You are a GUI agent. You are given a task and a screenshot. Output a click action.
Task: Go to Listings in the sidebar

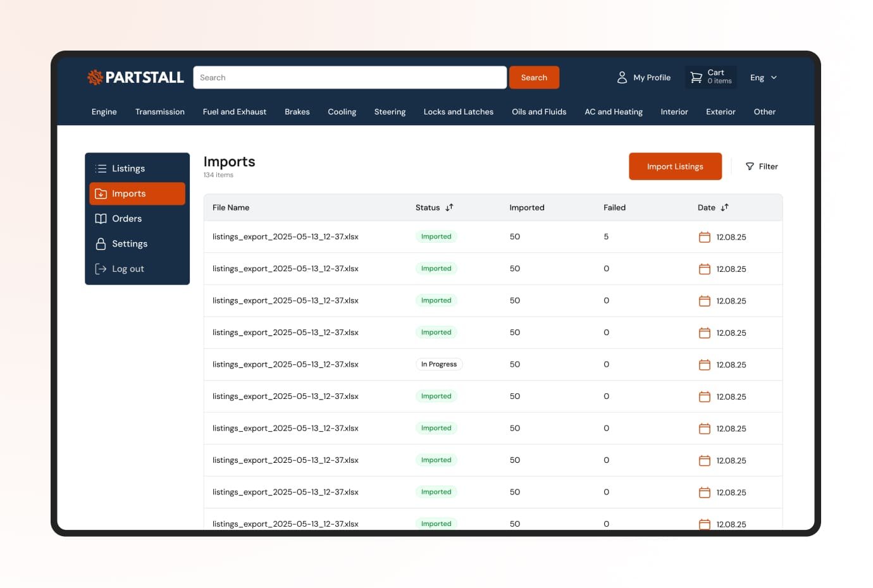pos(137,168)
